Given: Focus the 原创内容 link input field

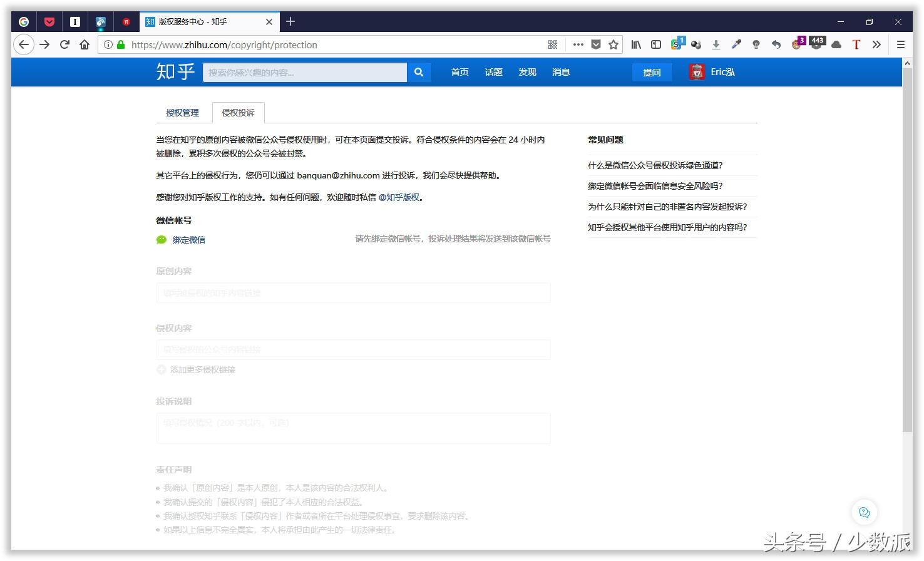Looking at the screenshot, I should point(354,292).
